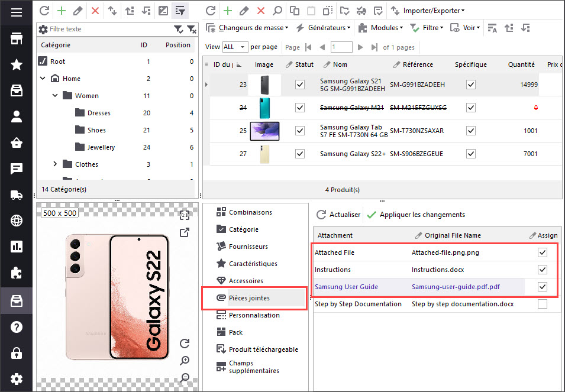Open image in external window icon
565x392 pixels.
pyautogui.click(x=185, y=232)
